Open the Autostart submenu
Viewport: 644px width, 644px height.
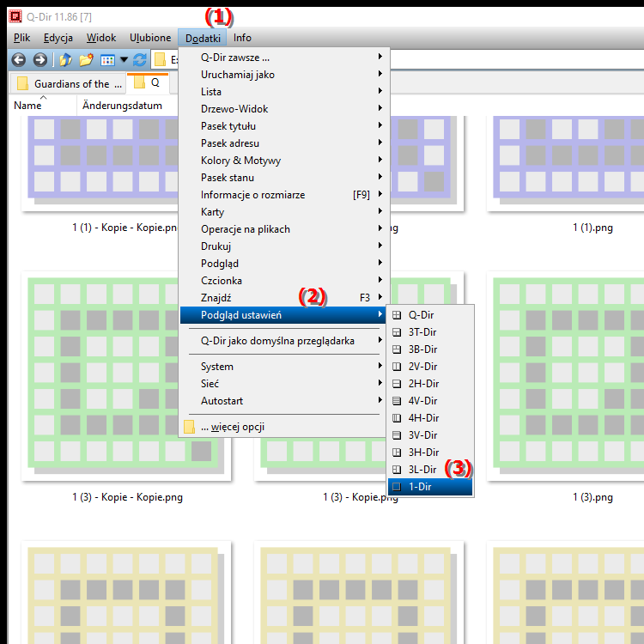coord(284,401)
